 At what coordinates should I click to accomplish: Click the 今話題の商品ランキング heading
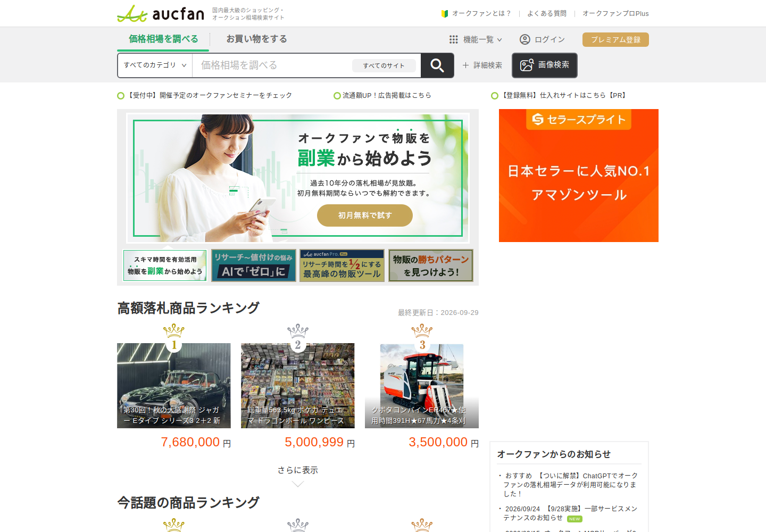pyautogui.click(x=188, y=503)
